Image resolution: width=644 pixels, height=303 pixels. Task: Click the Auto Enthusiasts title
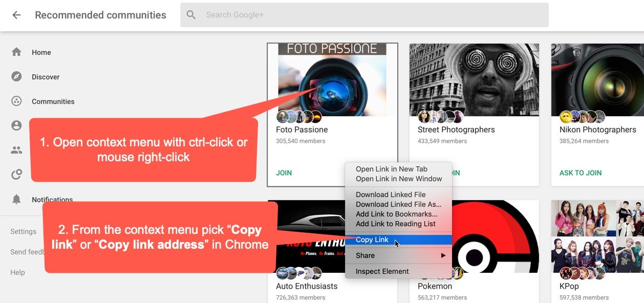click(307, 286)
